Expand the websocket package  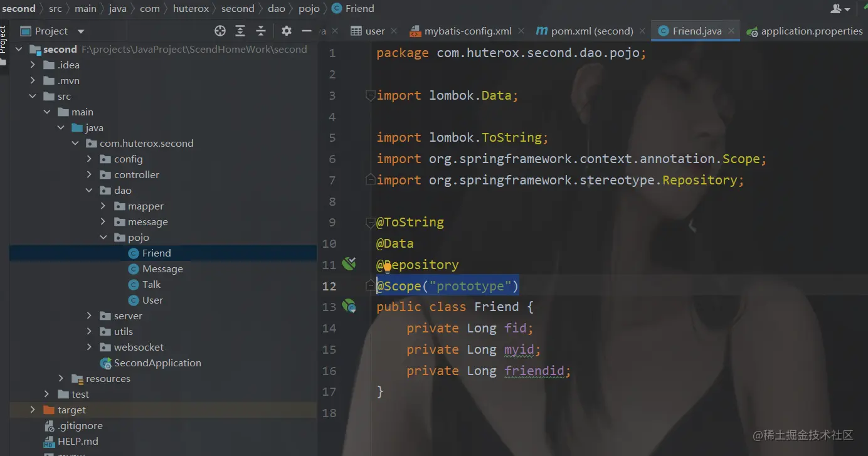click(89, 347)
